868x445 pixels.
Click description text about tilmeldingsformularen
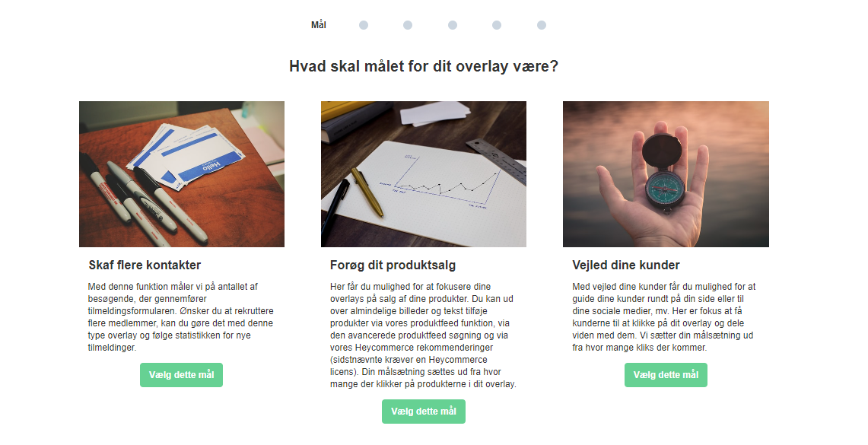pos(180,317)
